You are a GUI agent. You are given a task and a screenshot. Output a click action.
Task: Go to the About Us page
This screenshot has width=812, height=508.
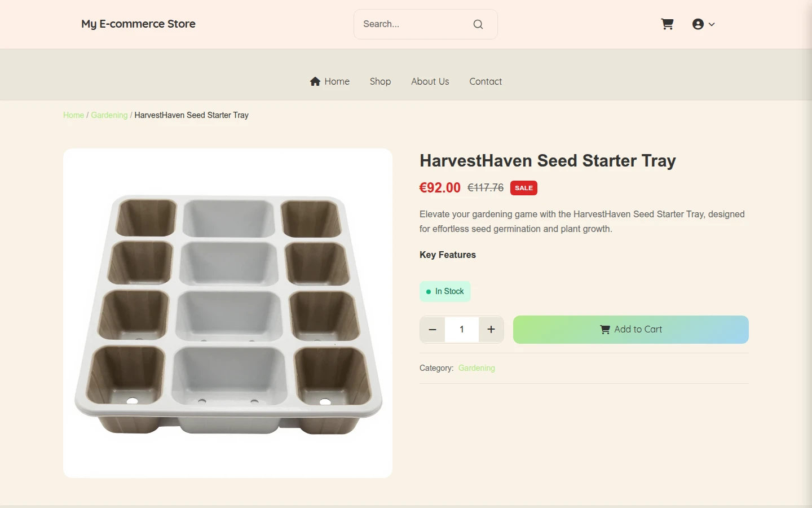[x=430, y=81]
